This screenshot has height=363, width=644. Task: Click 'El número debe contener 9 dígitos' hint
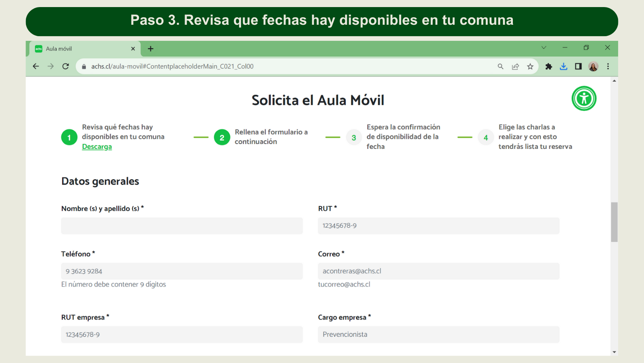click(113, 284)
